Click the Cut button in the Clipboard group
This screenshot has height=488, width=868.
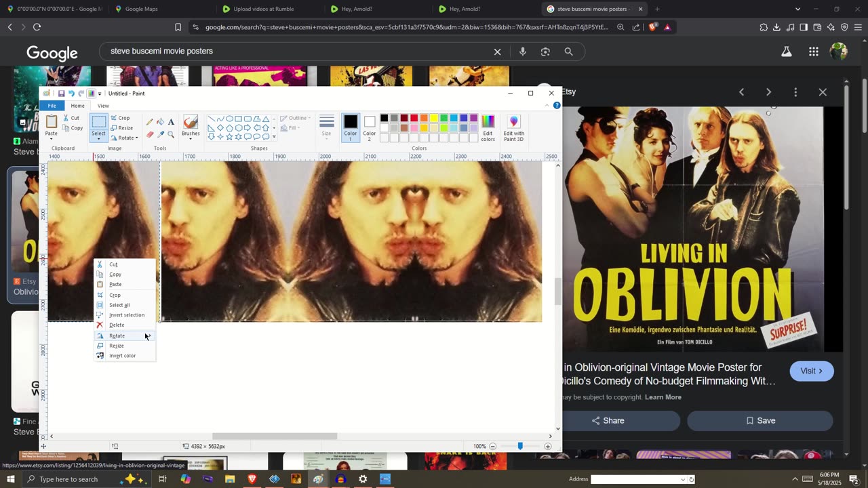click(x=71, y=118)
